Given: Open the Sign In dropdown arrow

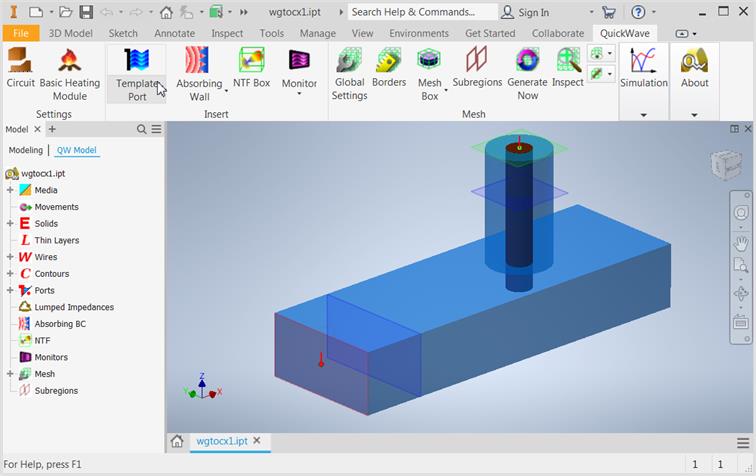Looking at the screenshot, I should point(591,12).
